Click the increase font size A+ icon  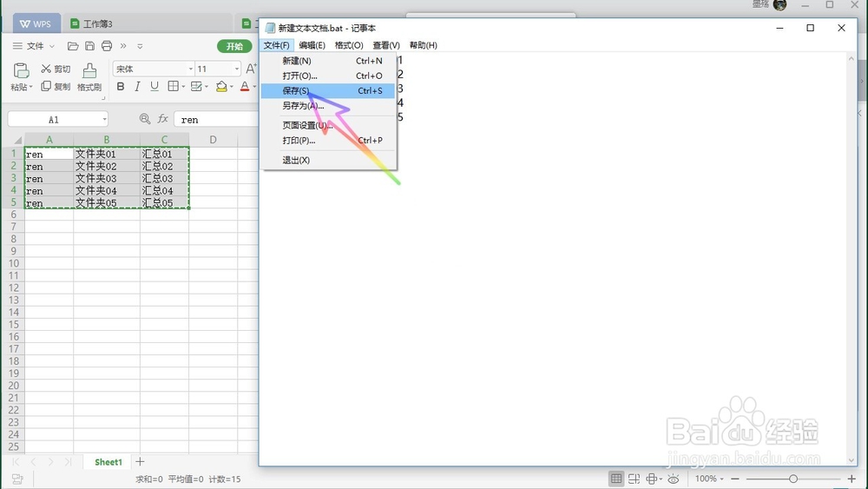click(251, 69)
